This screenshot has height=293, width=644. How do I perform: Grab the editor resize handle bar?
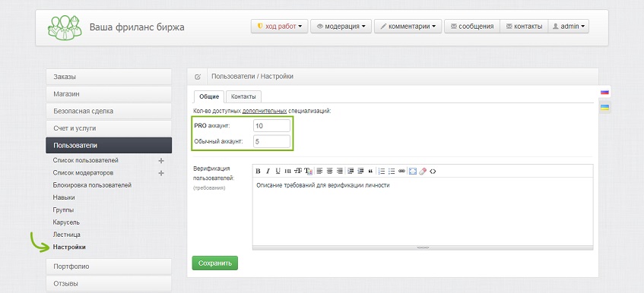(423, 247)
